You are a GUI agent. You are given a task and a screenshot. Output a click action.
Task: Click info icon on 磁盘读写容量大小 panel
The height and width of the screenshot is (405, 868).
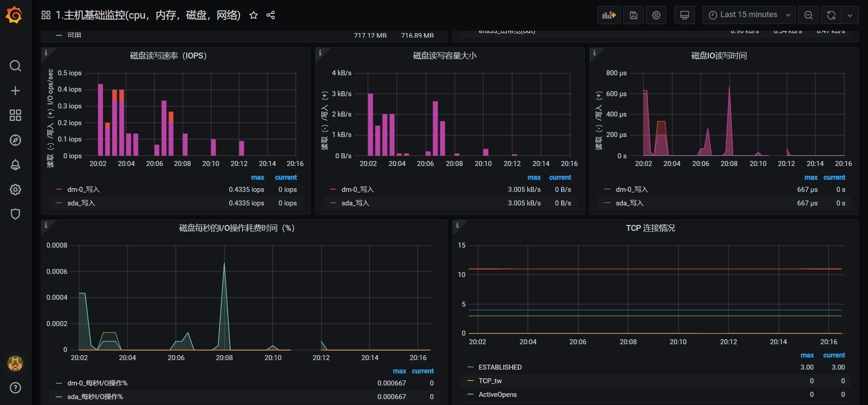pos(320,53)
